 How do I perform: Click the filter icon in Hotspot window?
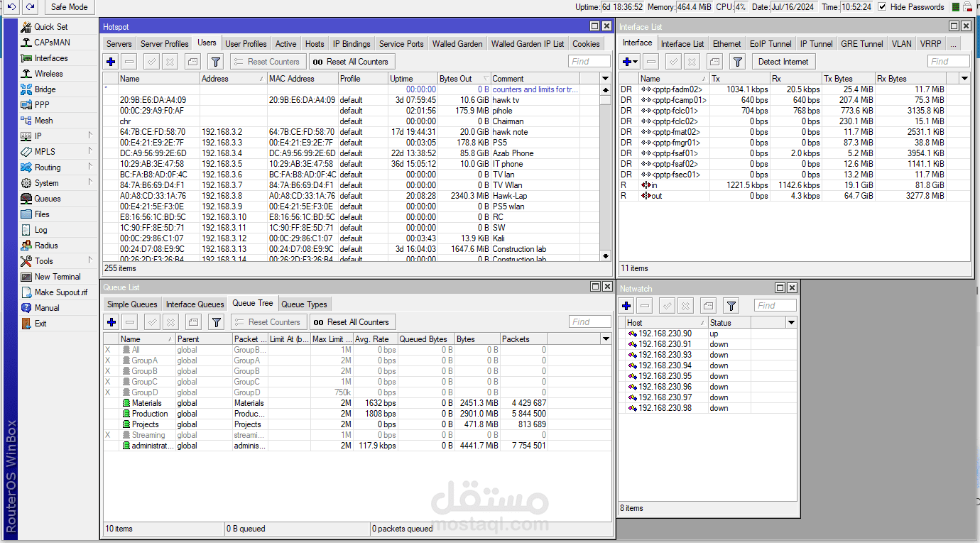[217, 62]
